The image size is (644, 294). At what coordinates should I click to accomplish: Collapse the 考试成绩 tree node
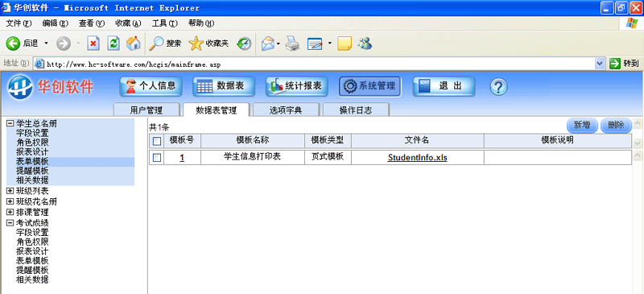pyautogui.click(x=10, y=223)
